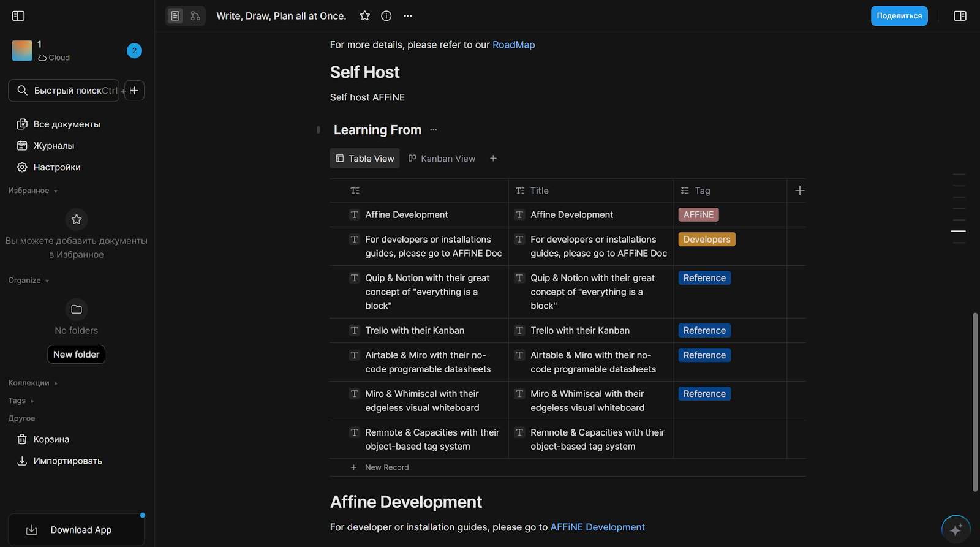Viewport: 980px width, 547px height.
Task: Open the AFFiNE Development link
Action: [x=597, y=527]
